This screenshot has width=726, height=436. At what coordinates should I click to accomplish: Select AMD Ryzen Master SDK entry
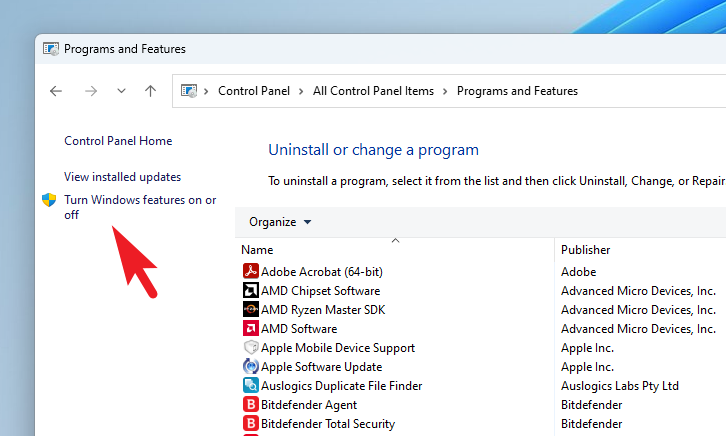click(323, 310)
